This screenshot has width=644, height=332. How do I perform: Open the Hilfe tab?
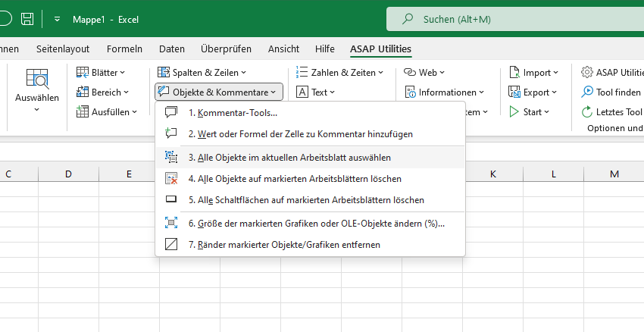[324, 49]
